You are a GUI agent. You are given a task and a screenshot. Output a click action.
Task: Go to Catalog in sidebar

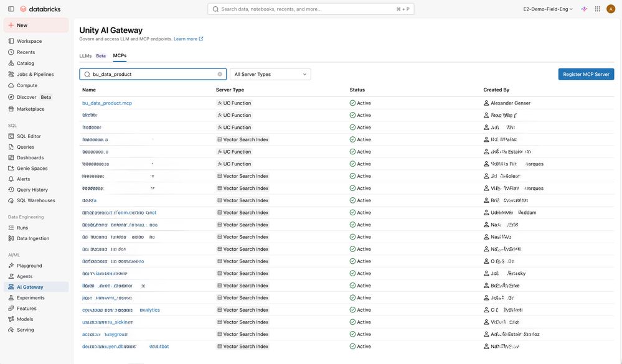26,63
